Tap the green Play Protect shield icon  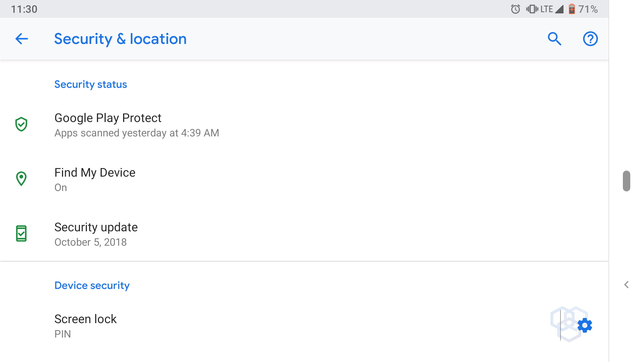(x=21, y=124)
